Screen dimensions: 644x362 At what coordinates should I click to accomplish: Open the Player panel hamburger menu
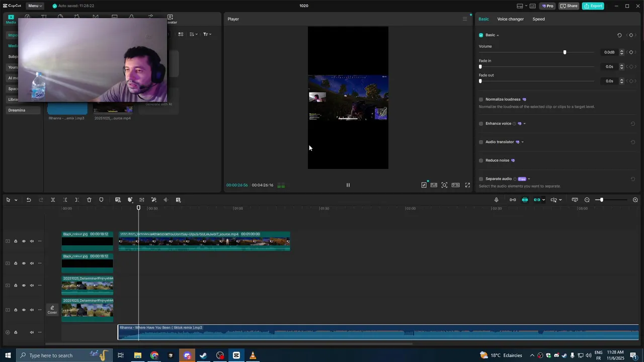click(465, 19)
